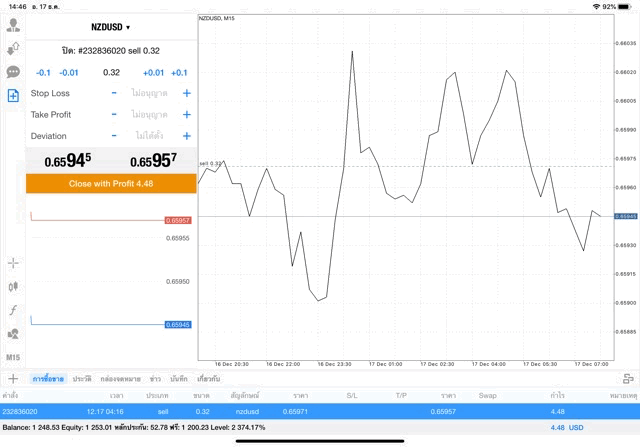Activate the crosshair tool in sidebar
This screenshot has height=447, width=640.
(13, 263)
